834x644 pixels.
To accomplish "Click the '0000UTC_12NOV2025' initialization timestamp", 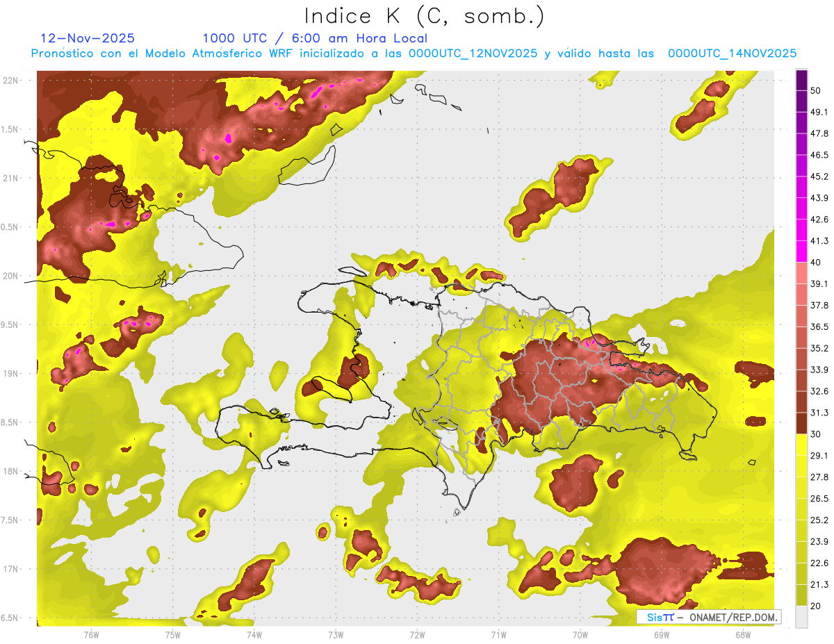I will tap(473, 53).
